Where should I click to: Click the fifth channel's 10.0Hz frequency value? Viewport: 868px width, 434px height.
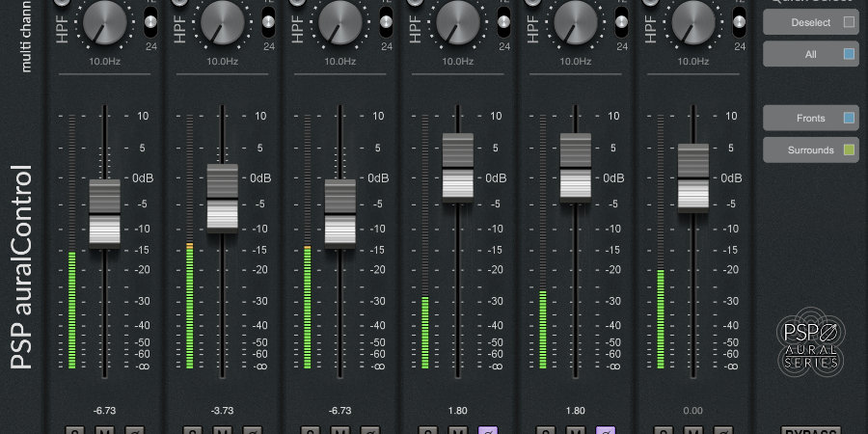576,62
